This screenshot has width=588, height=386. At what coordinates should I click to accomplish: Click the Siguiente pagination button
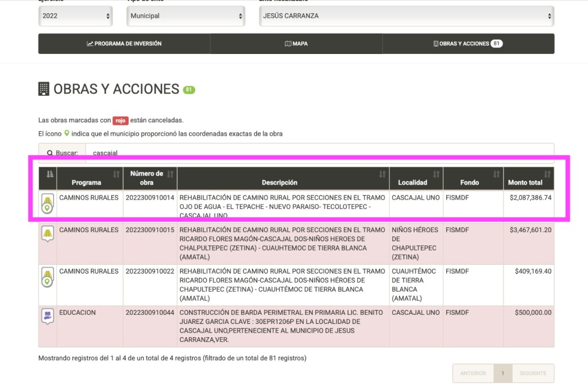[532, 373]
